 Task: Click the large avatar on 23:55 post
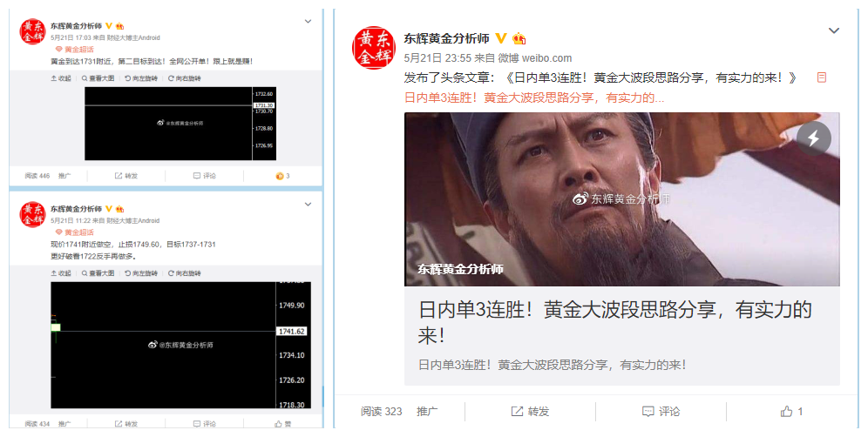pos(374,48)
